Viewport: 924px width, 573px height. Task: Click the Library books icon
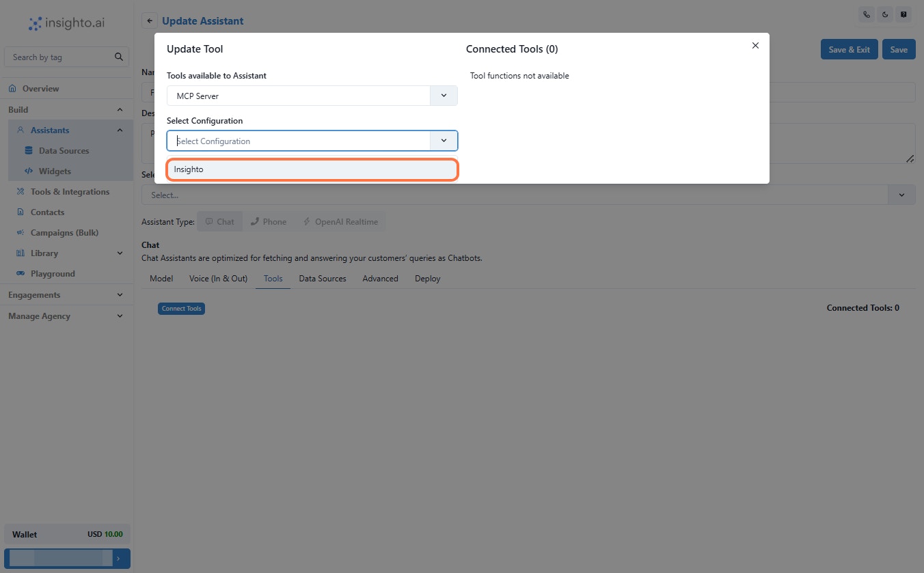21,253
